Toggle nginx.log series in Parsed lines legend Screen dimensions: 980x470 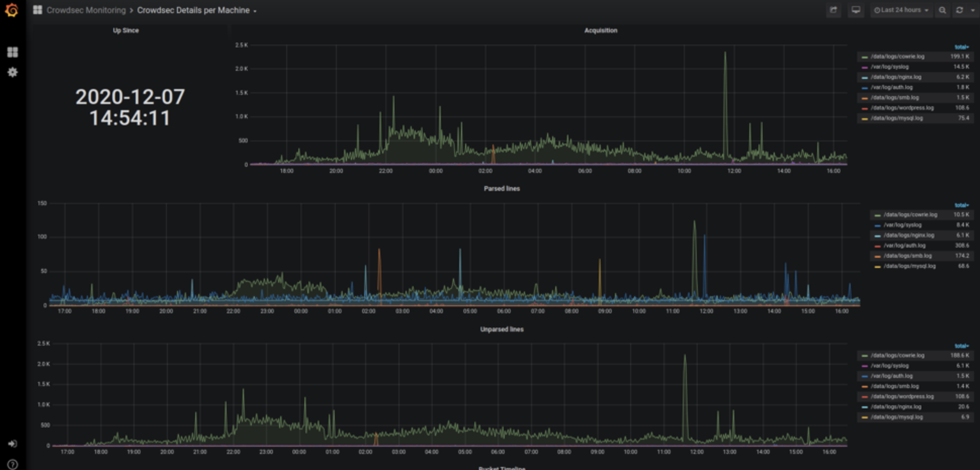click(909, 236)
